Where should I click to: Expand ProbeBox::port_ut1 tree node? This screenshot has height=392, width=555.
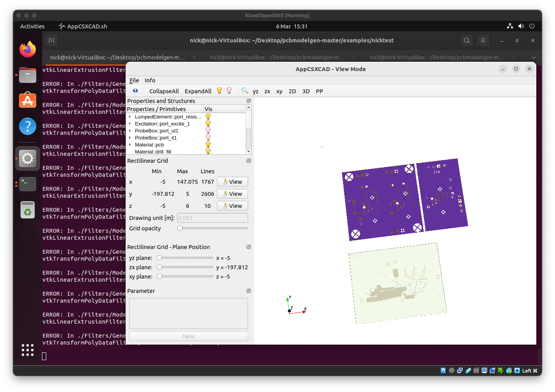130,131
